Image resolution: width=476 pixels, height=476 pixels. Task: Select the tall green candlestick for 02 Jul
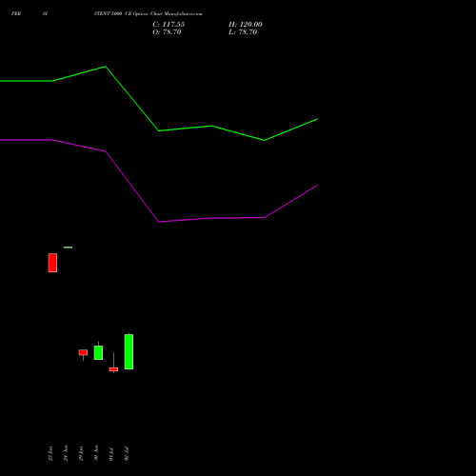[x=129, y=351]
